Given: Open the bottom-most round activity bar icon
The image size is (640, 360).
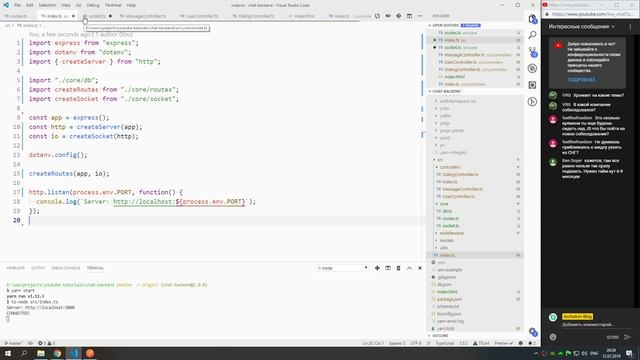Looking at the screenshot, I should (532, 102).
